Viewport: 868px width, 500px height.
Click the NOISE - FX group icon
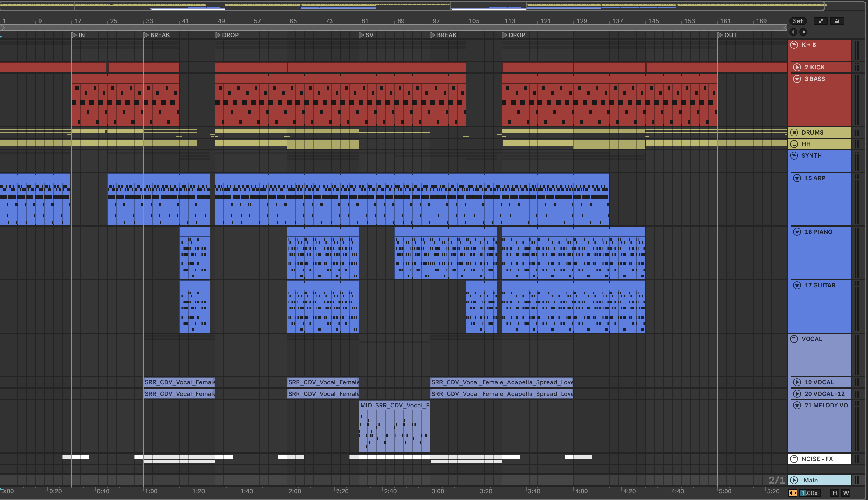(x=794, y=459)
